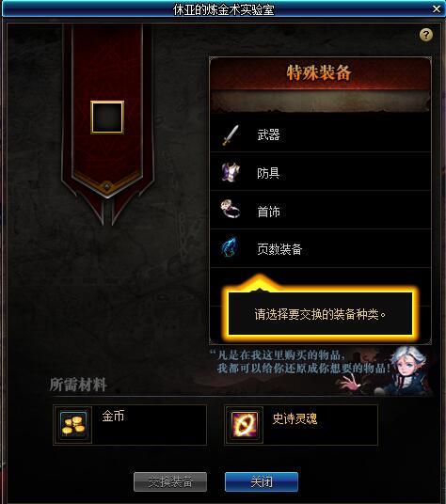Click the blue crystal icon for 页数装备
The image size is (446, 504).
[x=230, y=247]
